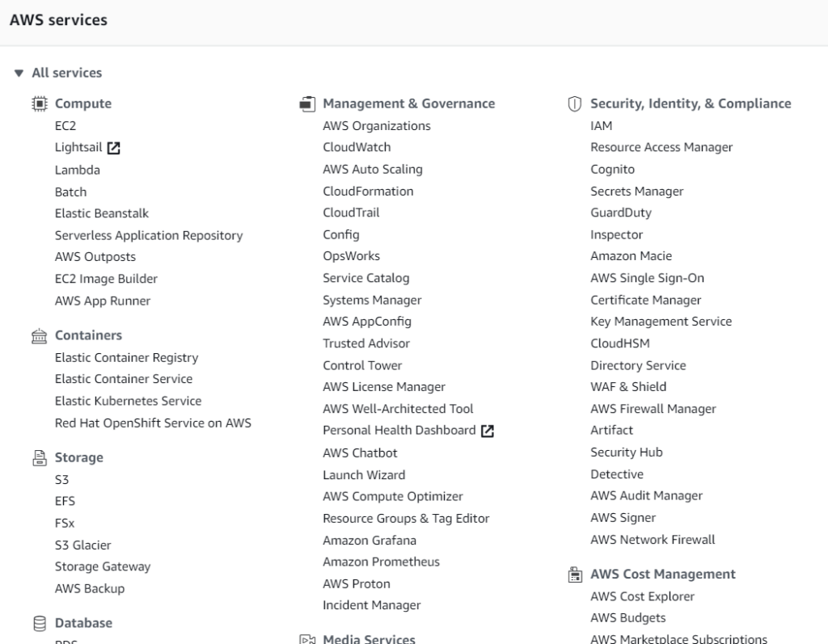Select FSx under Storage
Screen dimensions: 828x644
tap(65, 523)
